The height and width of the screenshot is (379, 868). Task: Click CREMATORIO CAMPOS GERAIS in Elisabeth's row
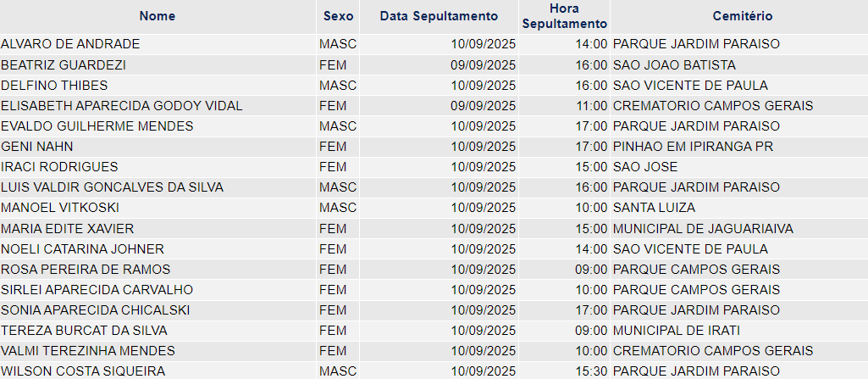tap(713, 106)
